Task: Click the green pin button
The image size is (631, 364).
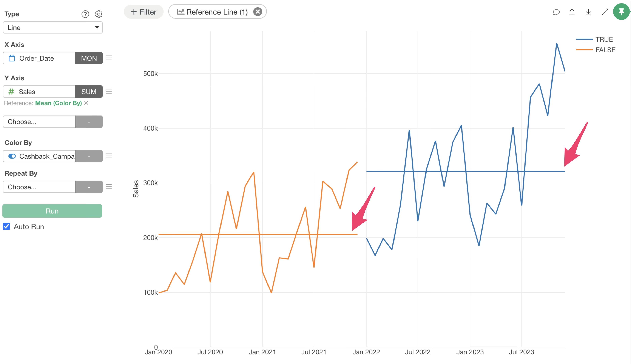Action: [621, 12]
